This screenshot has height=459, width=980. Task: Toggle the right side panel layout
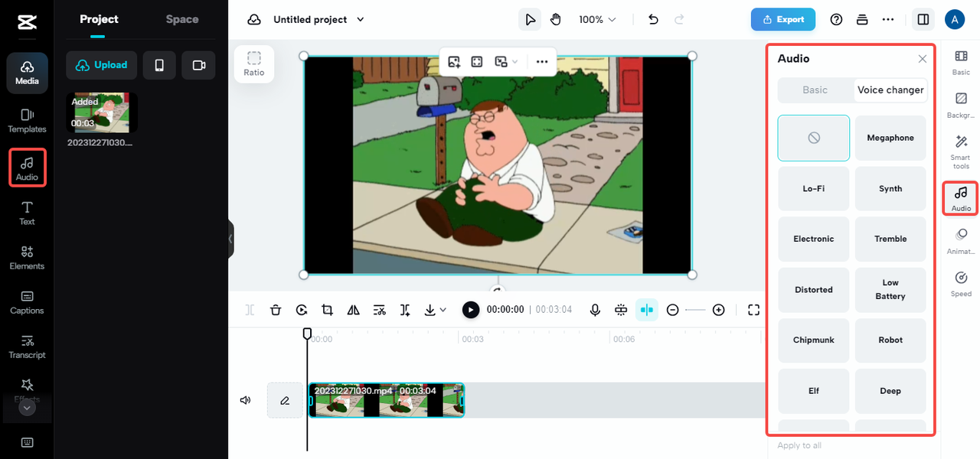923,19
